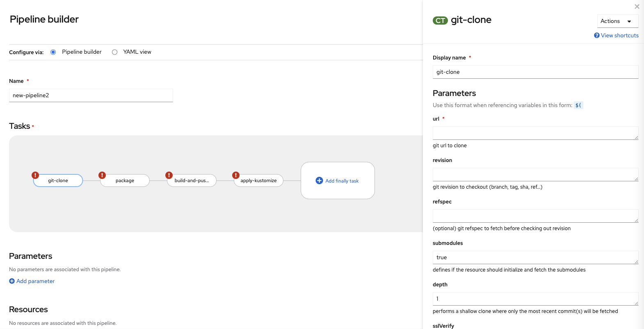
Task: Click the question mark icon by View shortcuts
Action: (x=597, y=35)
